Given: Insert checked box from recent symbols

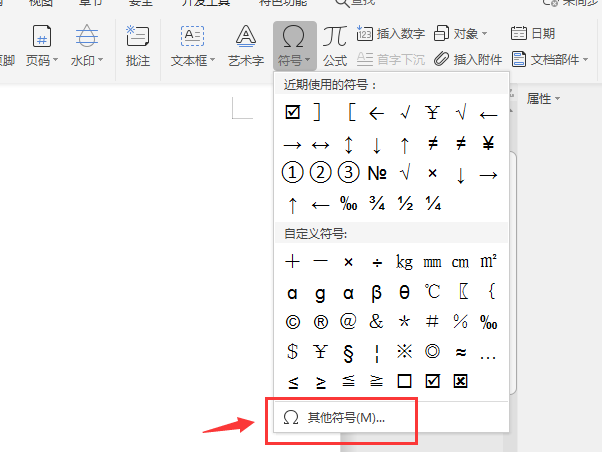Looking at the screenshot, I should [x=293, y=113].
